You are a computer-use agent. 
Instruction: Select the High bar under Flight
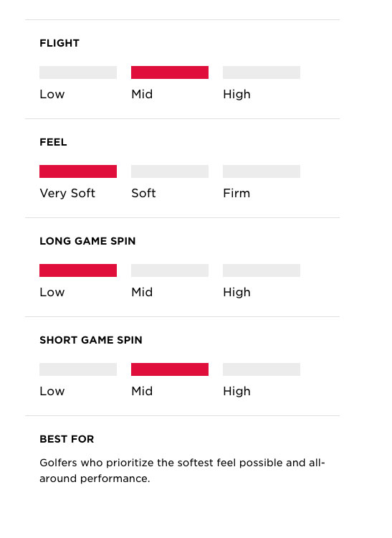coord(262,72)
